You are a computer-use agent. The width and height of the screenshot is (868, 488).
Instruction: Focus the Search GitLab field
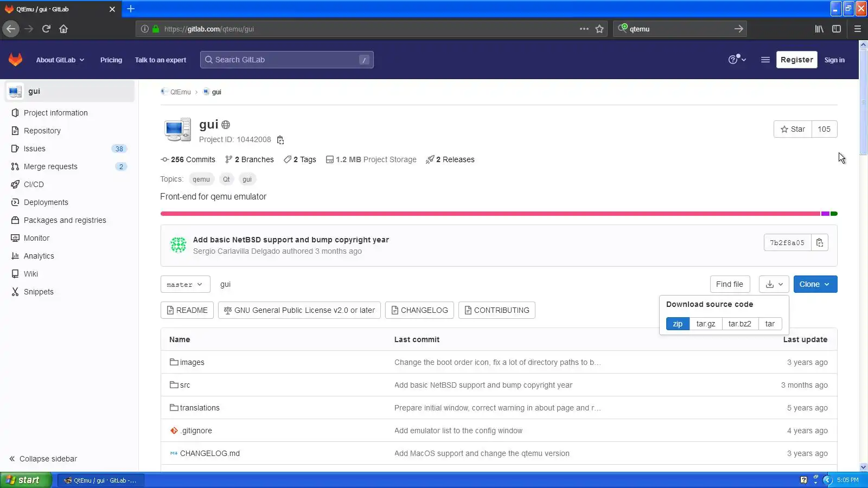click(x=286, y=60)
